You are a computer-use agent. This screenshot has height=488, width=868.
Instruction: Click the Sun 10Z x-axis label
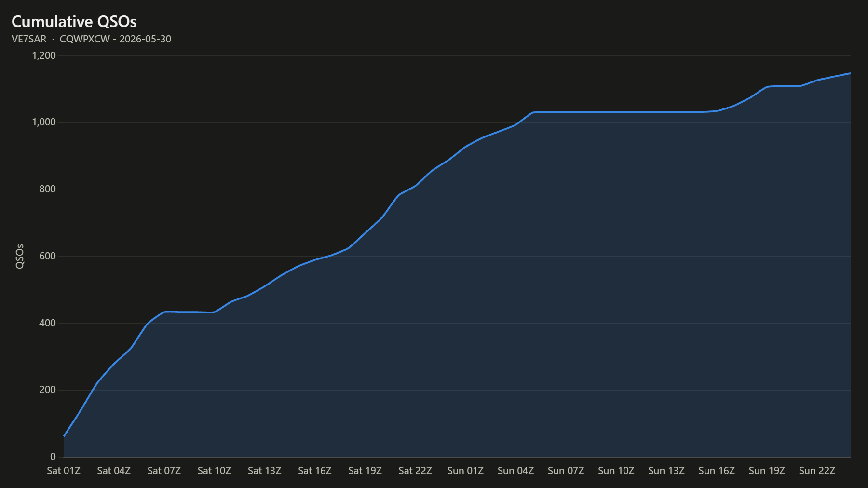(x=616, y=471)
